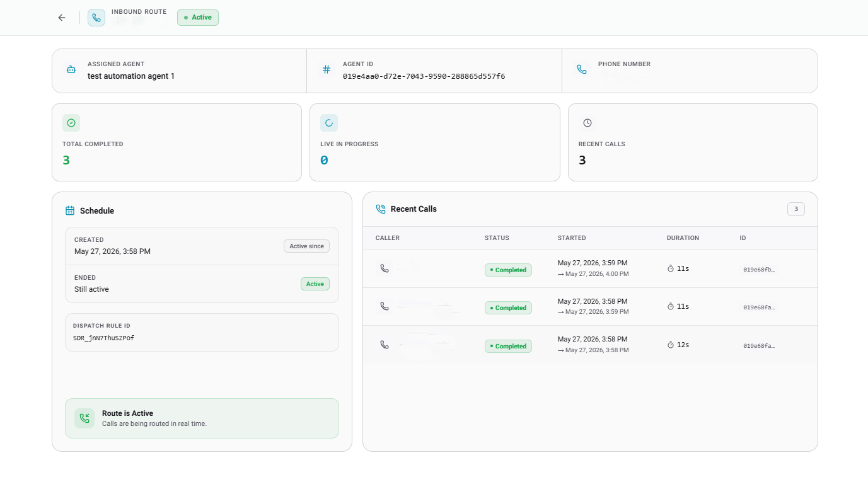Click the Schedule calendar icon

click(70, 211)
